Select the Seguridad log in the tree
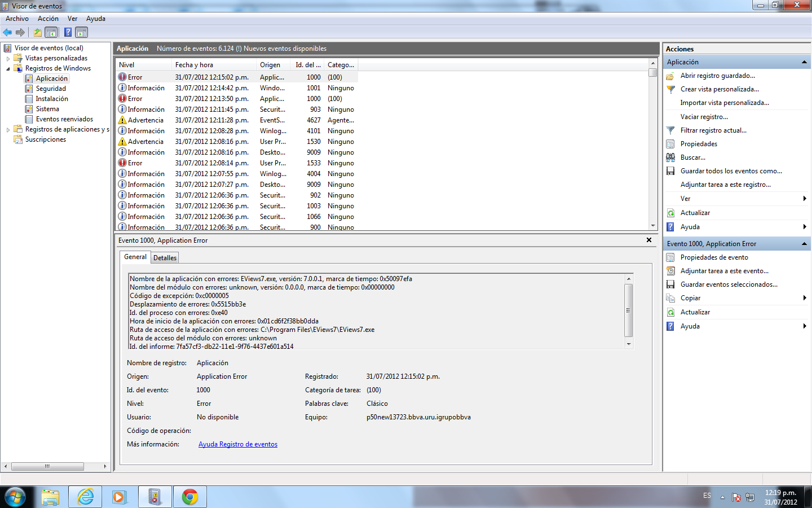 tap(51, 89)
